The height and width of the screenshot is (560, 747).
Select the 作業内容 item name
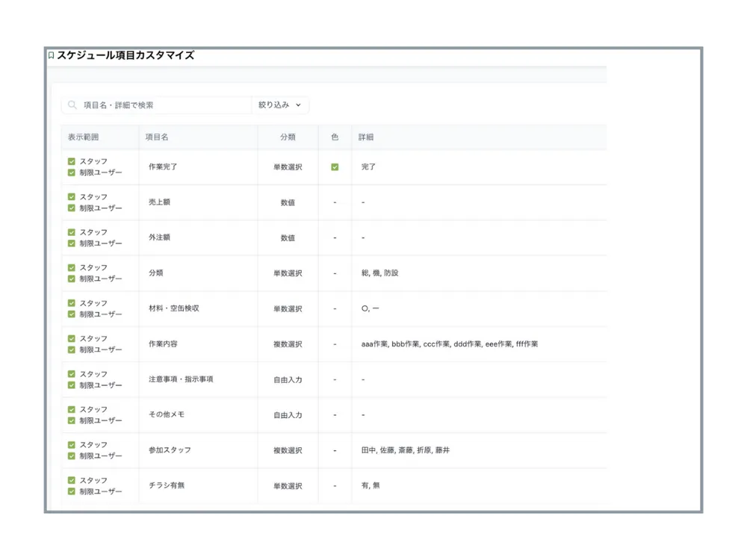point(163,343)
